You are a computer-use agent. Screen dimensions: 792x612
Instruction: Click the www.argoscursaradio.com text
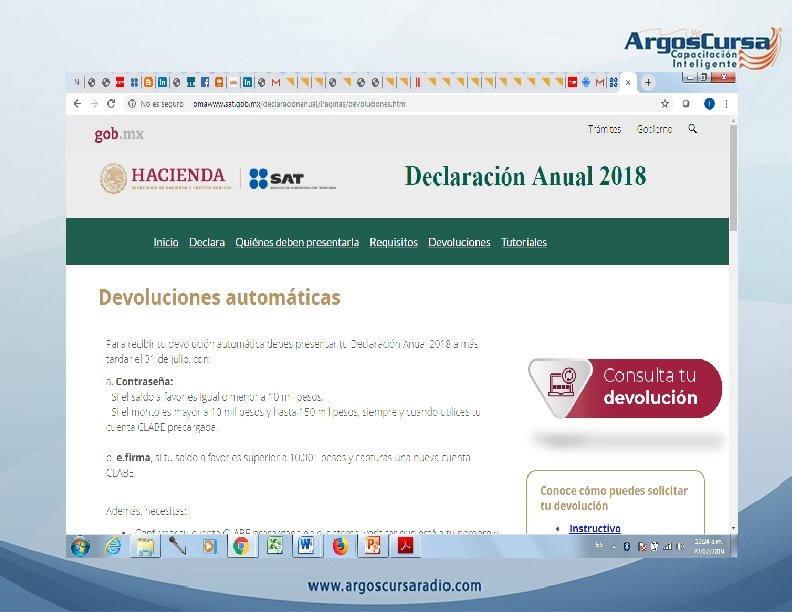pyautogui.click(x=394, y=586)
